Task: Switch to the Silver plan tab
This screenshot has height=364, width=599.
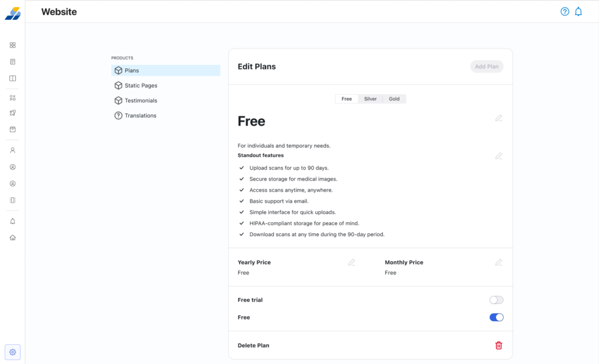Action: click(370, 99)
